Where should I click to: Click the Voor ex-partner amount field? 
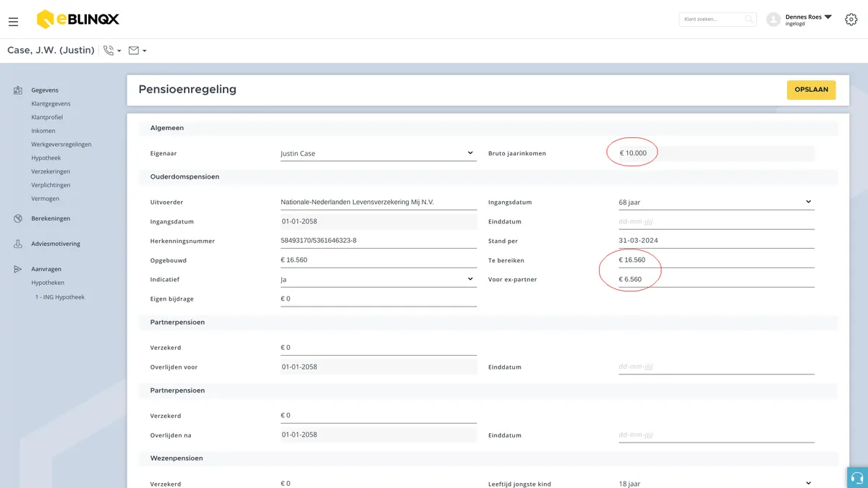coord(716,279)
